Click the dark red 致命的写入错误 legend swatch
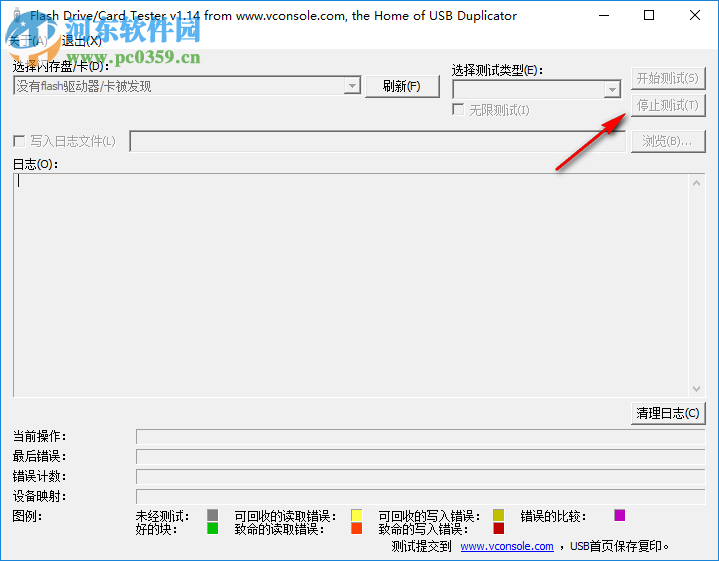 coord(498,528)
